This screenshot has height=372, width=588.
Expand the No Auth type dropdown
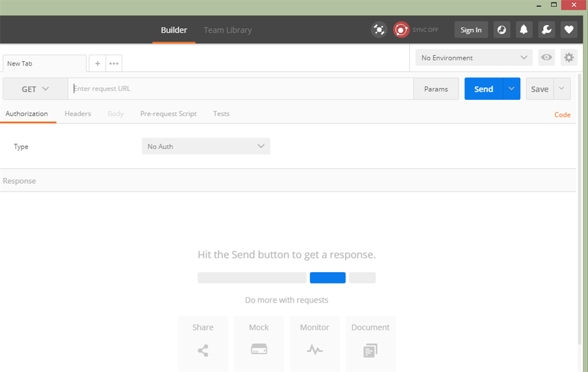(206, 146)
